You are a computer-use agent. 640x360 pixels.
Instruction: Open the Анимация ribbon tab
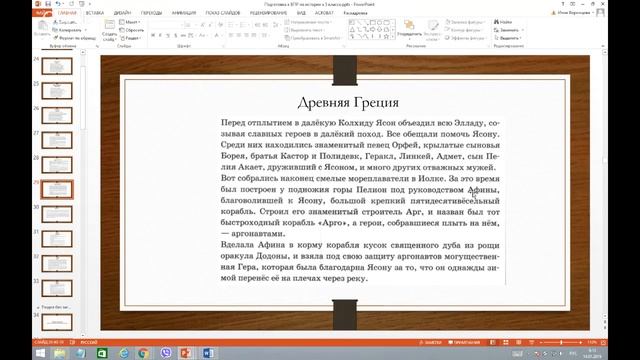point(184,13)
